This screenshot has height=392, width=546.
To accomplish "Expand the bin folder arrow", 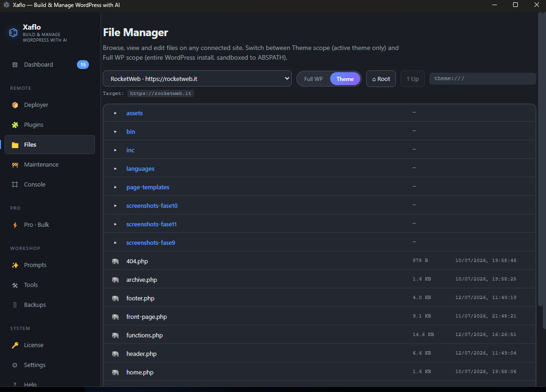I will [x=115, y=131].
